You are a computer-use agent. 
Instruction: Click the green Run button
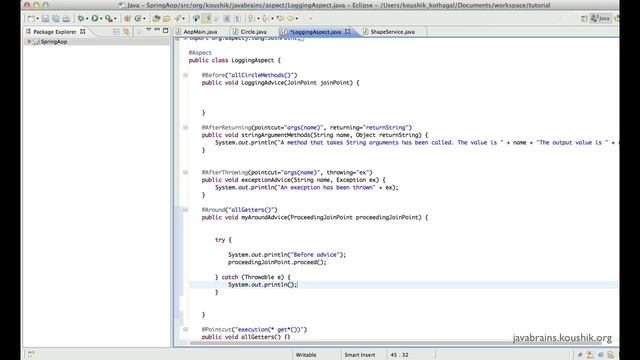click(95, 18)
